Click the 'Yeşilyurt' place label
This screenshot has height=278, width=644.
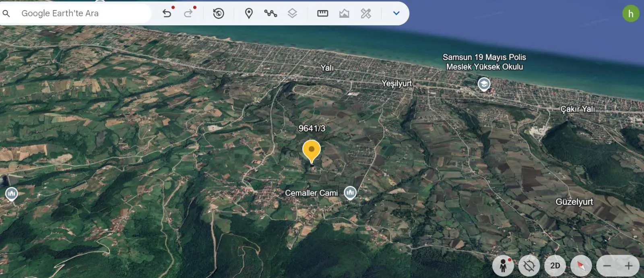coord(397,84)
